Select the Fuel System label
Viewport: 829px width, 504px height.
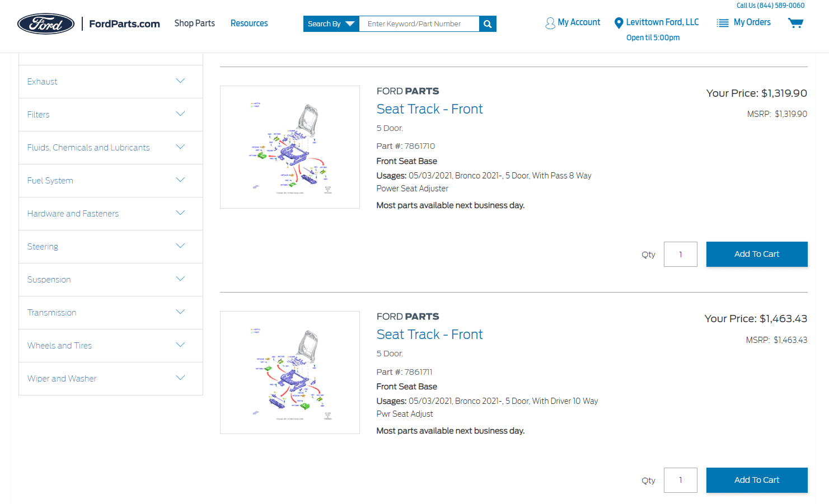click(x=50, y=181)
